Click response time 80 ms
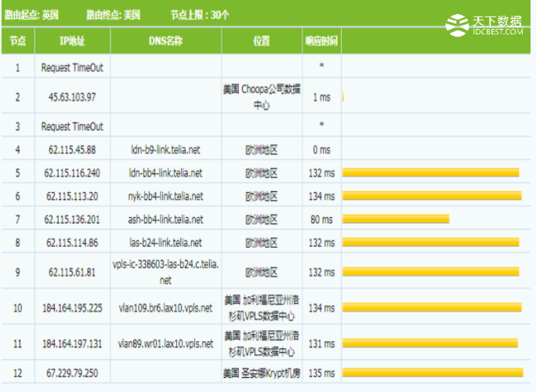 (321, 220)
